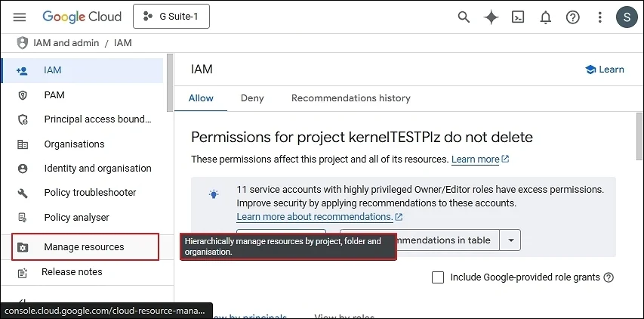Enable Include Google-provided role grants checkbox
The width and height of the screenshot is (644, 319).
pyautogui.click(x=438, y=277)
